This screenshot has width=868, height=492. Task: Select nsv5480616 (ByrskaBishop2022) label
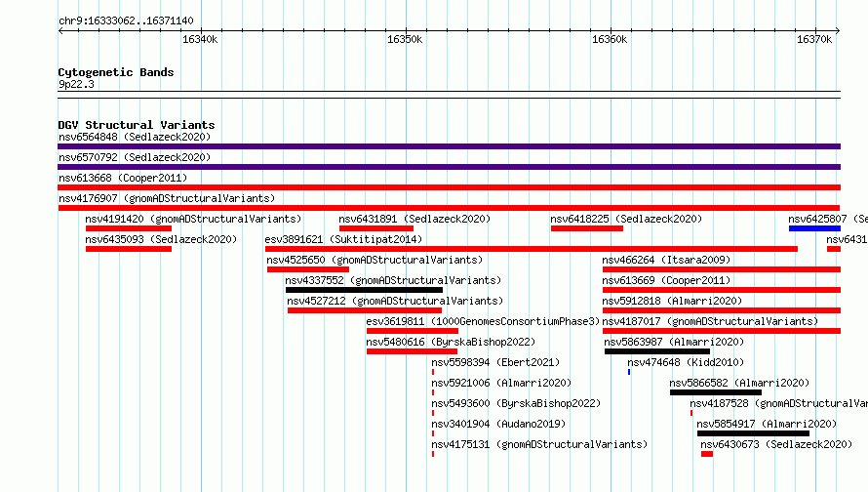point(451,342)
